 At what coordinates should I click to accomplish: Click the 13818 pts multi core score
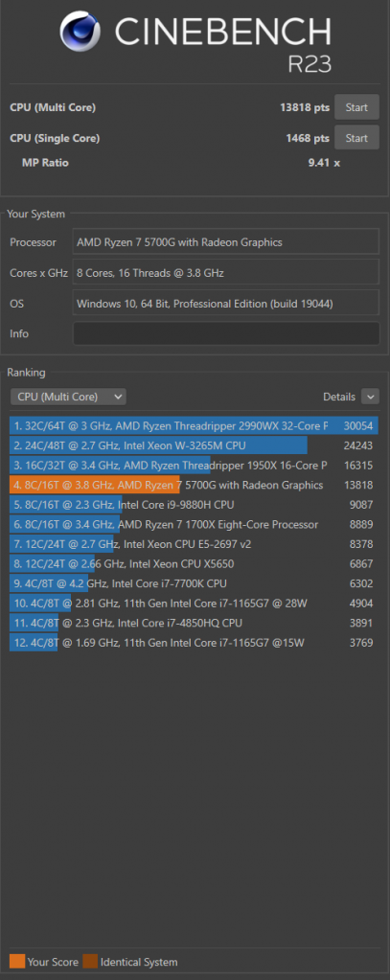coord(305,107)
